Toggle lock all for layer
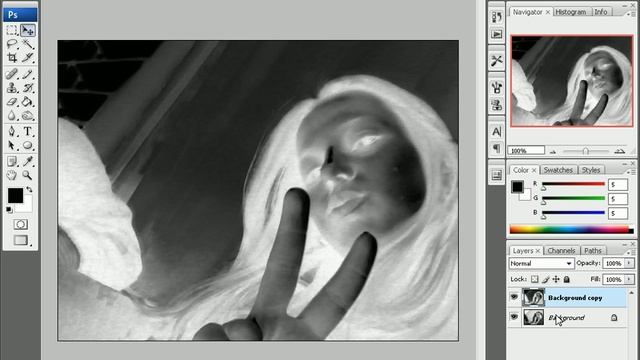The height and width of the screenshot is (360, 640). point(567,279)
